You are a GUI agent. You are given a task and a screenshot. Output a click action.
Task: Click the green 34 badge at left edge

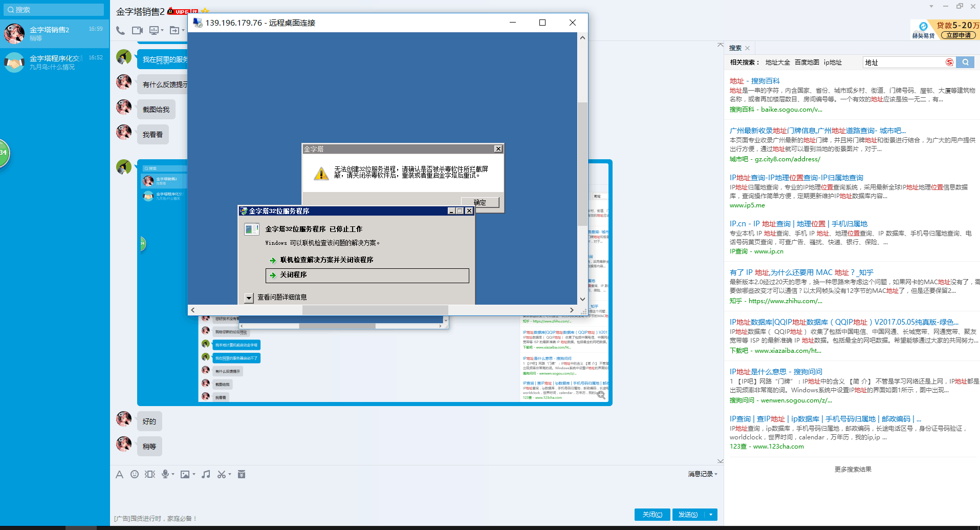tap(4, 153)
